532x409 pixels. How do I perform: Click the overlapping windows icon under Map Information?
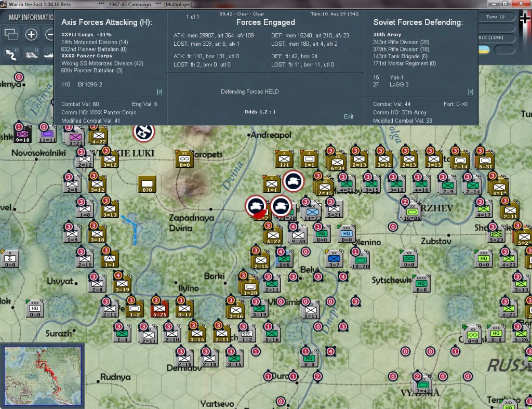pyautogui.click(x=11, y=34)
